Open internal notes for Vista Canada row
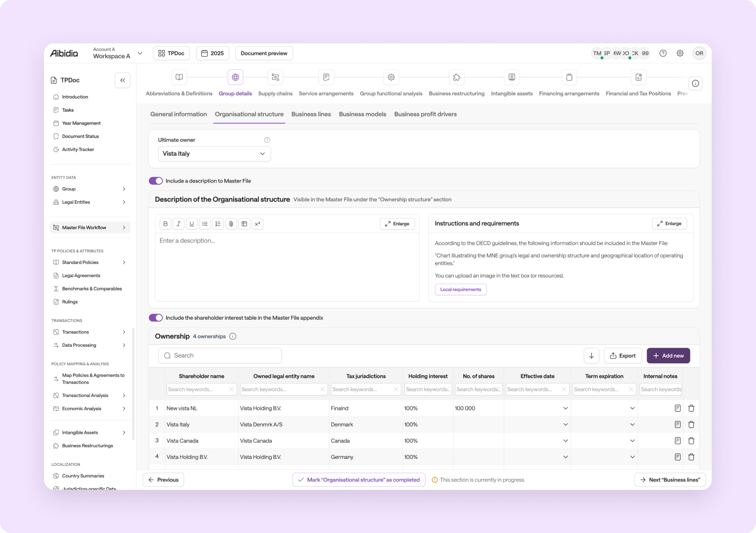 pyautogui.click(x=677, y=441)
